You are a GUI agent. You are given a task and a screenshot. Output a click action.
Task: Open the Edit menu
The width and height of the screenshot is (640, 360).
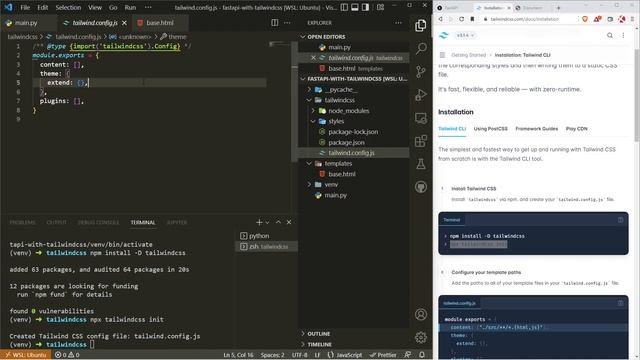pyautogui.click(x=42, y=7)
